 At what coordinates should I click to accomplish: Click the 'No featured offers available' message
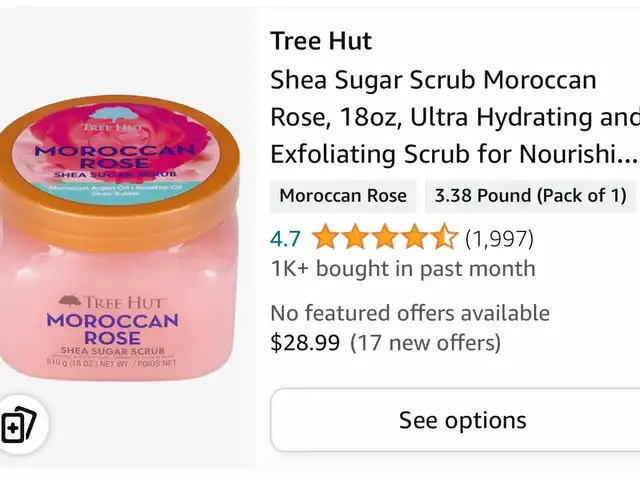410,313
